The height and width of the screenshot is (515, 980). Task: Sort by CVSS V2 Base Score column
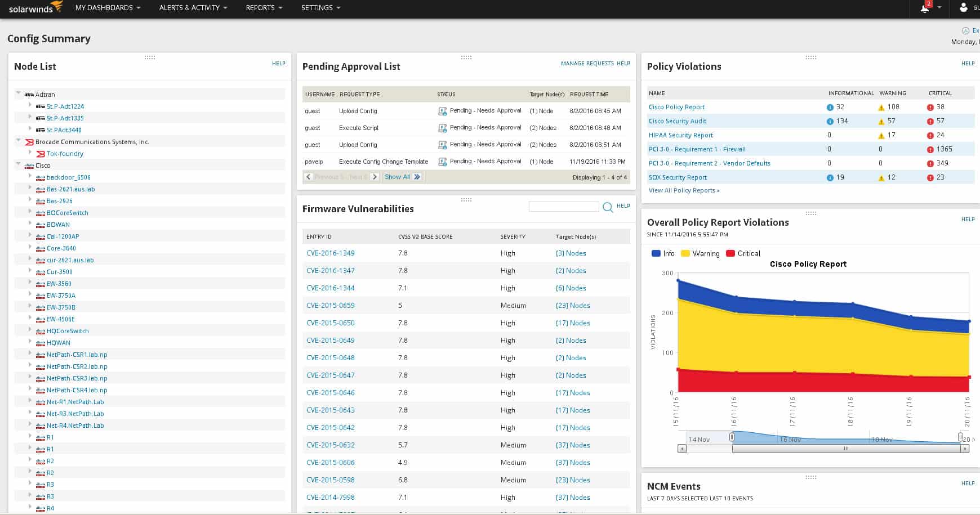click(425, 237)
